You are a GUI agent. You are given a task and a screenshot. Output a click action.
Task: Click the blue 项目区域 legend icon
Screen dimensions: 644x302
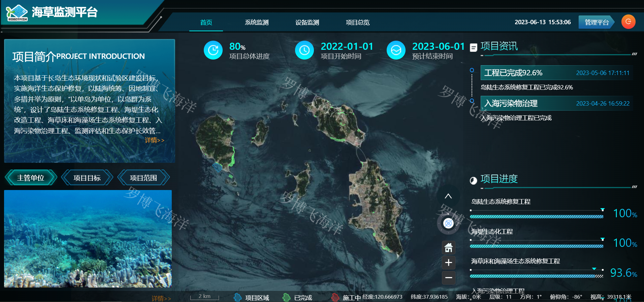[x=237, y=297]
